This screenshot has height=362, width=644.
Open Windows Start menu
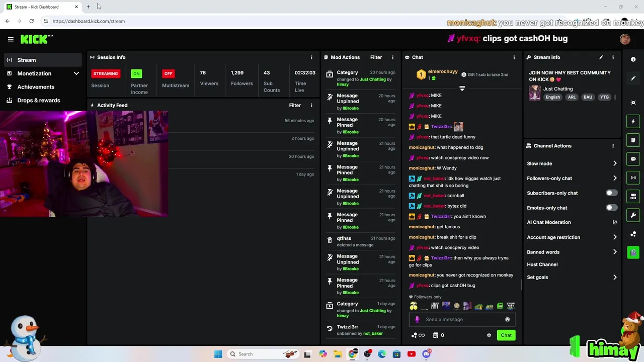click(x=218, y=354)
